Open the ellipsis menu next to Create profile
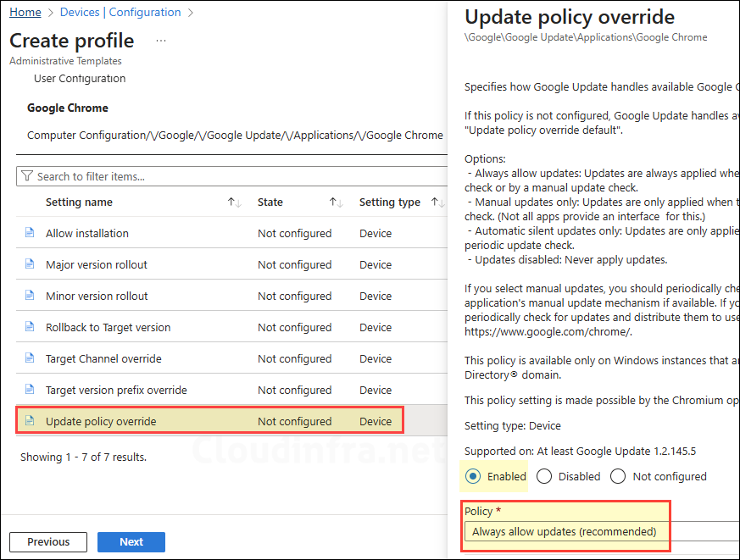740x560 pixels. 161,41
